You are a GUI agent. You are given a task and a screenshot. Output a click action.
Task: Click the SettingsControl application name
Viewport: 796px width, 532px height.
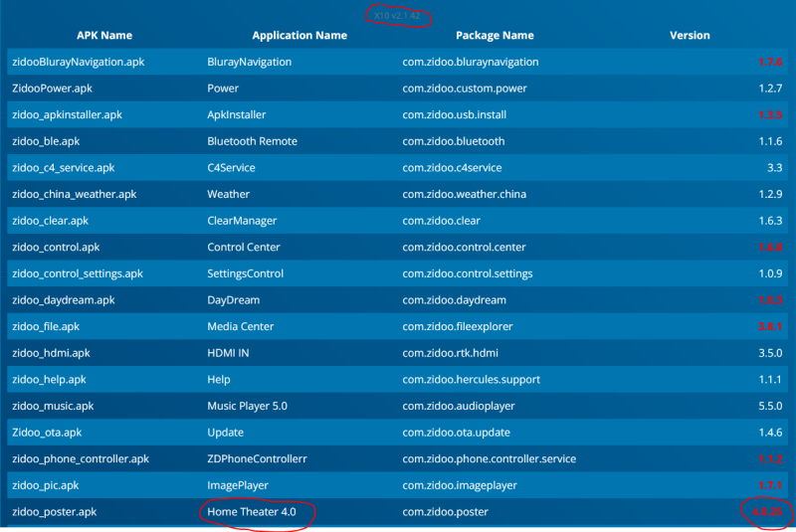point(245,273)
